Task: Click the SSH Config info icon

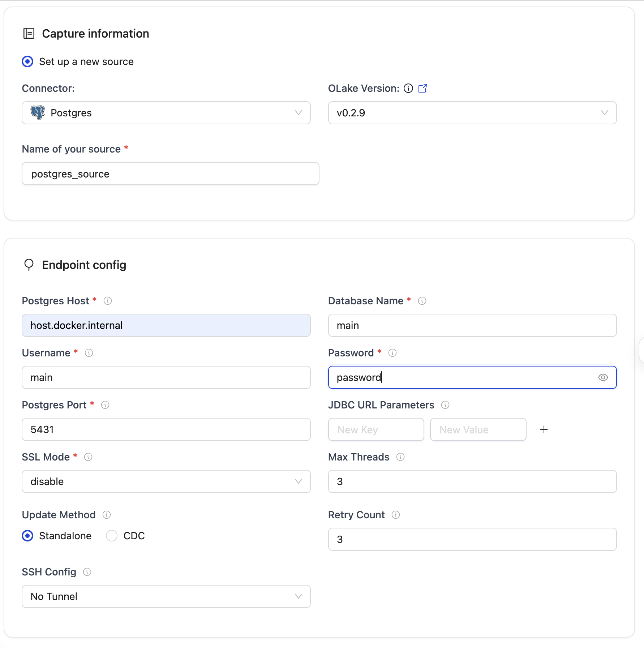Action: (x=87, y=572)
